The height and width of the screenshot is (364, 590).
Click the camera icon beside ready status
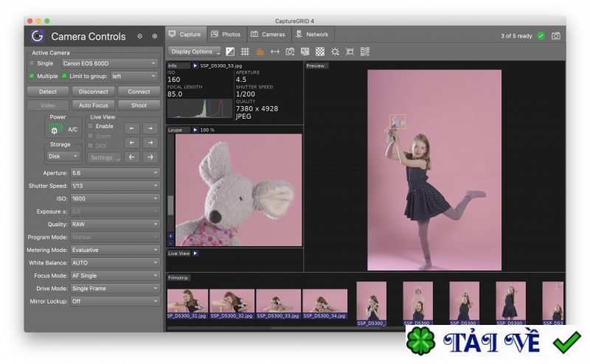pyautogui.click(x=556, y=35)
